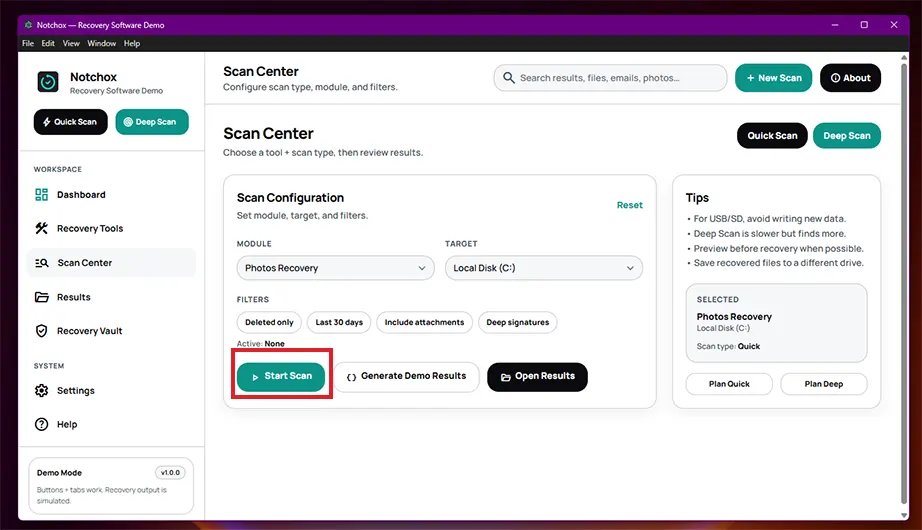Click the scrollbar up arrow

click(904, 57)
